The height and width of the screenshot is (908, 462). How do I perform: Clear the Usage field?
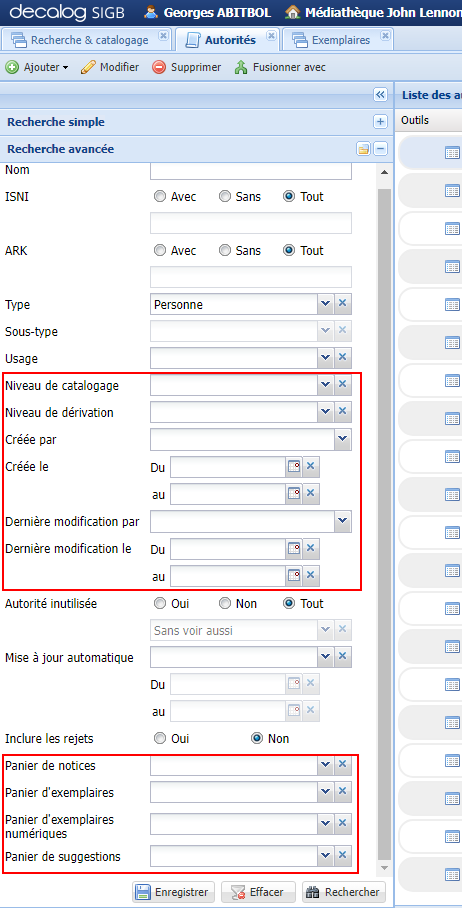(x=343, y=357)
